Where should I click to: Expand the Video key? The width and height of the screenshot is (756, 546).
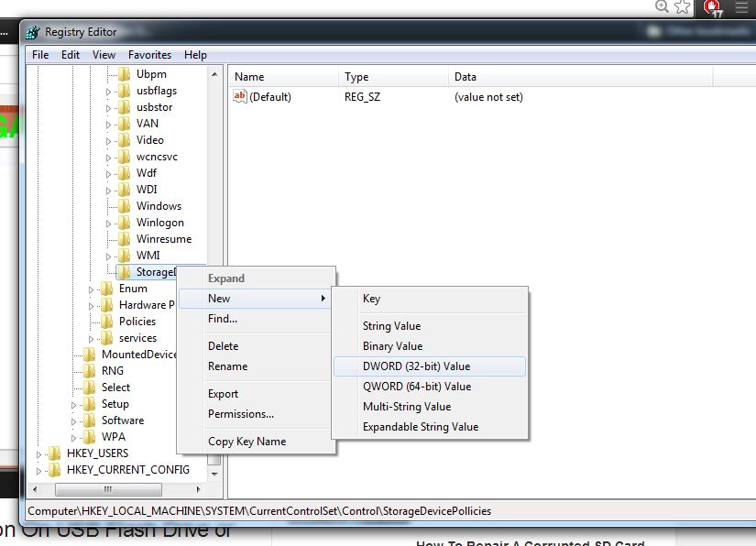point(108,141)
